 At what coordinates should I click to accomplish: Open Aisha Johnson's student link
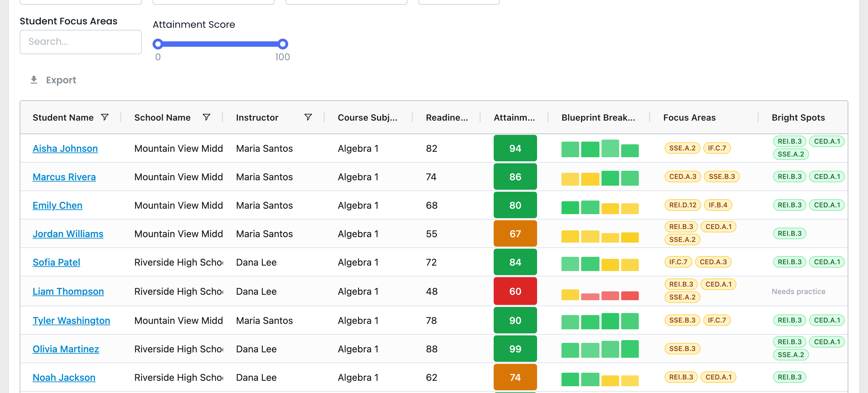pyautogui.click(x=65, y=148)
